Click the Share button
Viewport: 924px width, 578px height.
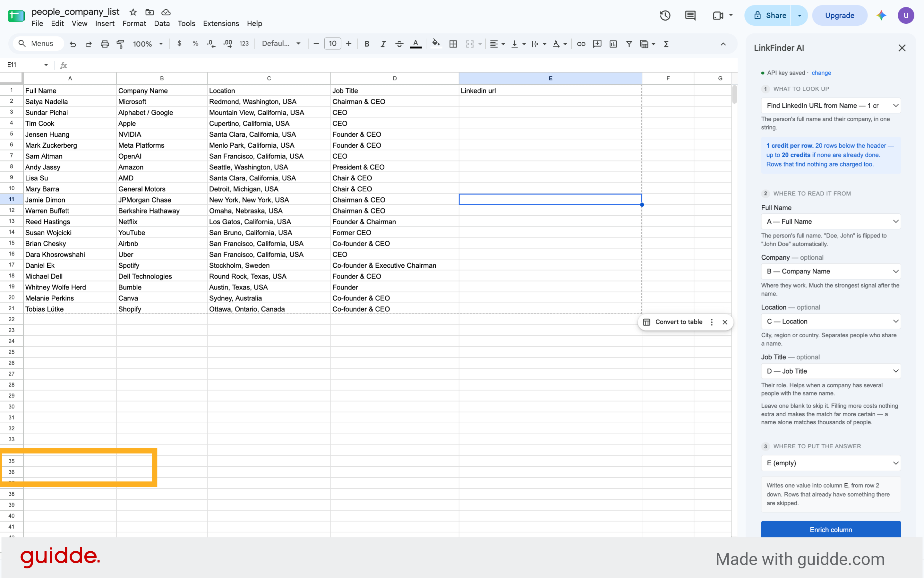768,15
